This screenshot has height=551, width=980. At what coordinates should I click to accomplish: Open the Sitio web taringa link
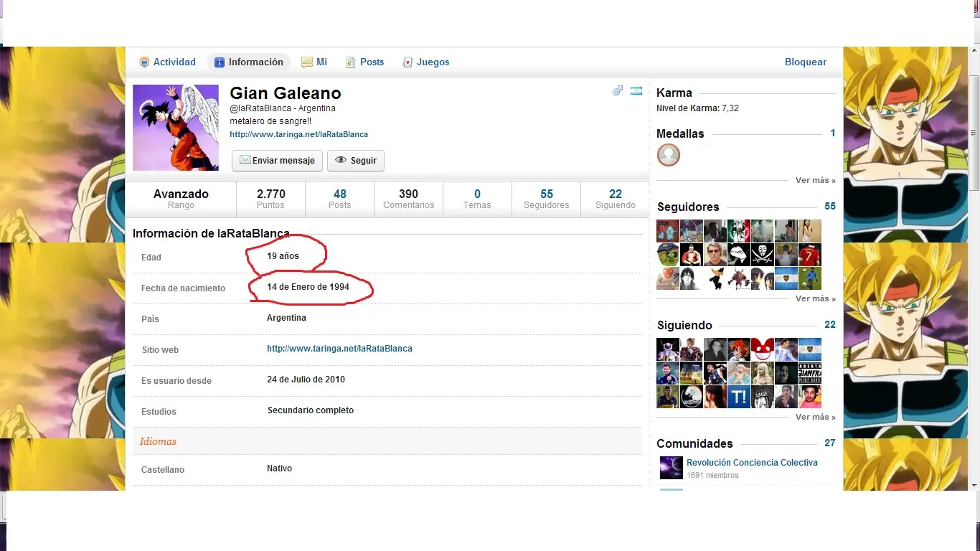pos(339,349)
